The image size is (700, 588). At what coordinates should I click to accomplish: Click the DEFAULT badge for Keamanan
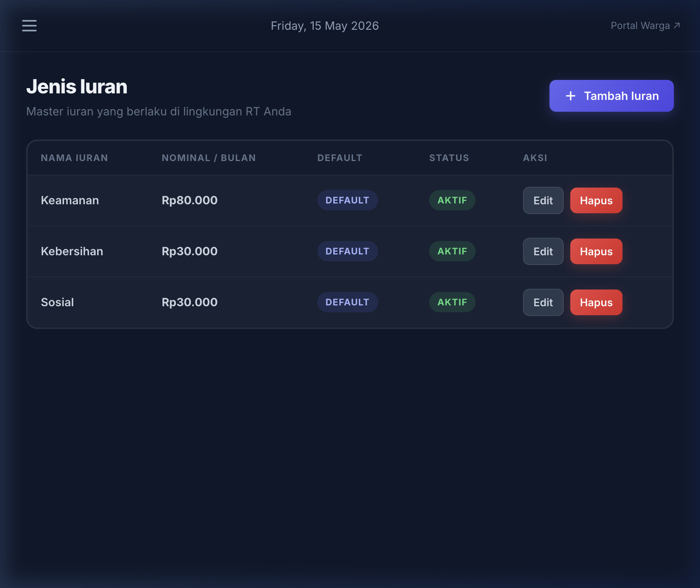(x=348, y=200)
